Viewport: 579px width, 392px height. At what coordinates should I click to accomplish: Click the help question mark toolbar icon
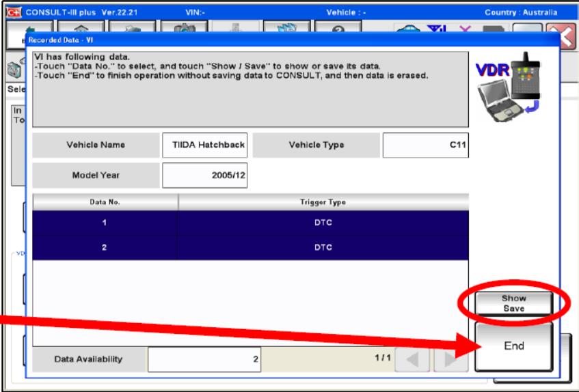click(338, 27)
